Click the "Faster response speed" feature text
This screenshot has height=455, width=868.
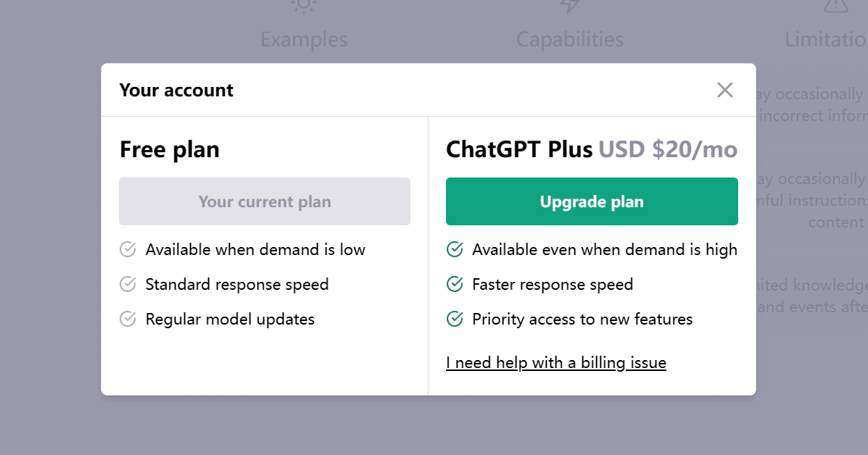(553, 285)
